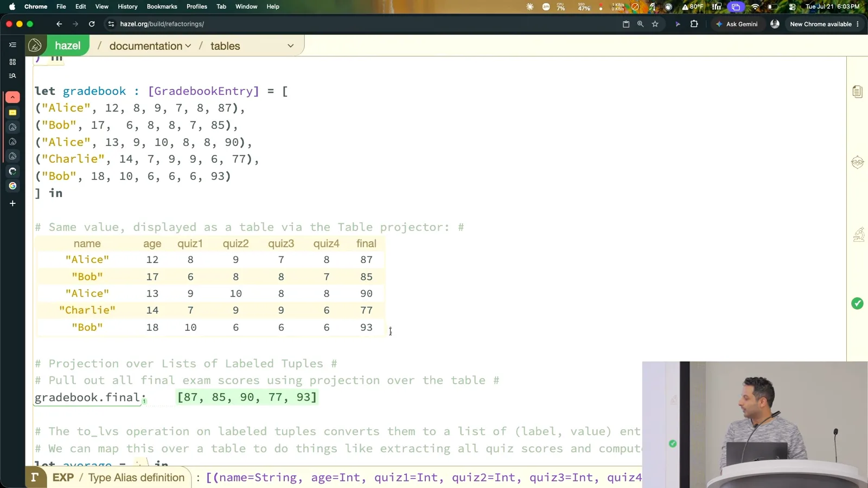Click the Type Alias definition label
868x488 pixels.
[x=136, y=477]
